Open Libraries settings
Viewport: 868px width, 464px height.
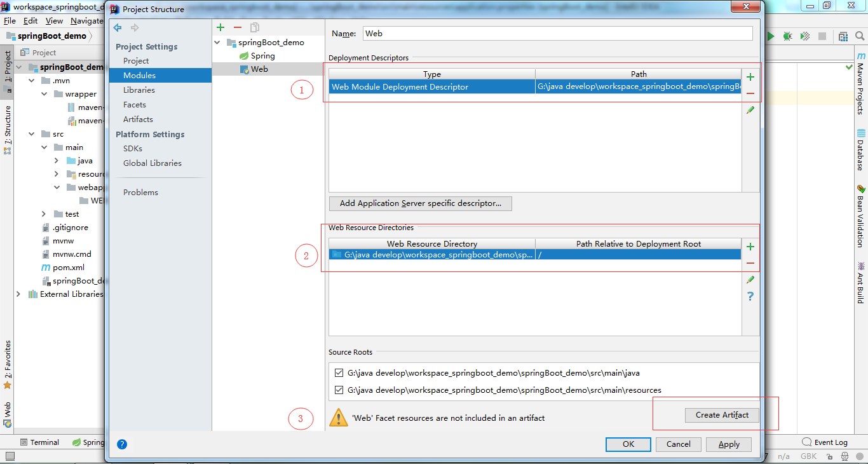(x=139, y=90)
